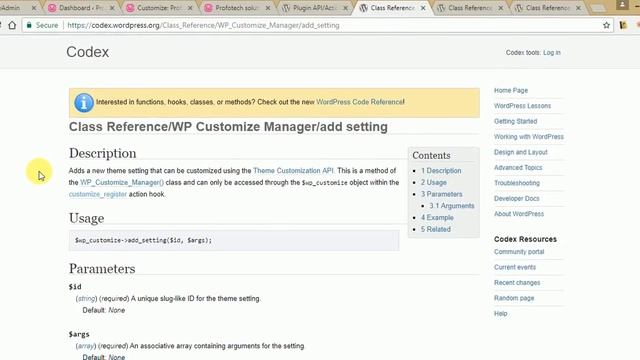Click the Log in link

pyautogui.click(x=551, y=53)
